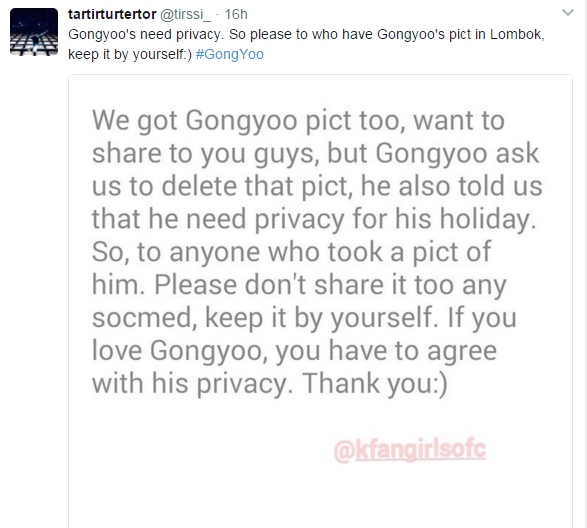The height and width of the screenshot is (528, 587).
Task: Open the tartirturtertor display name link
Action: [112, 14]
